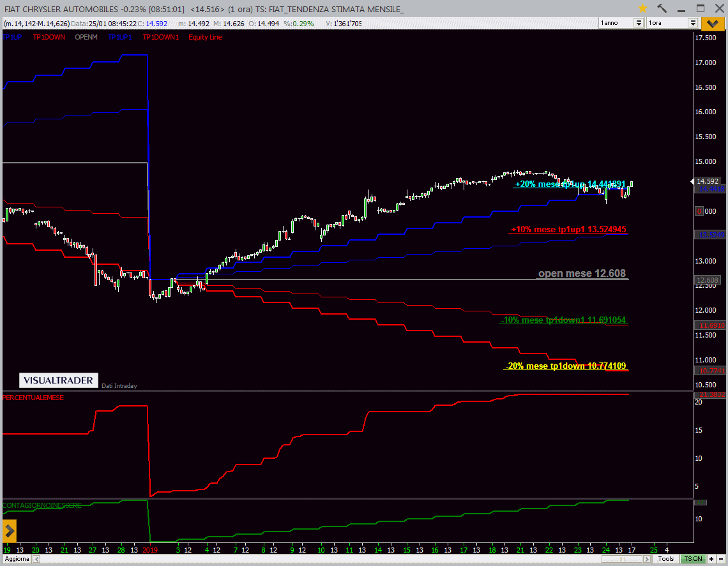728x566 pixels.
Task: Open the Tools button
Action: [666, 559]
